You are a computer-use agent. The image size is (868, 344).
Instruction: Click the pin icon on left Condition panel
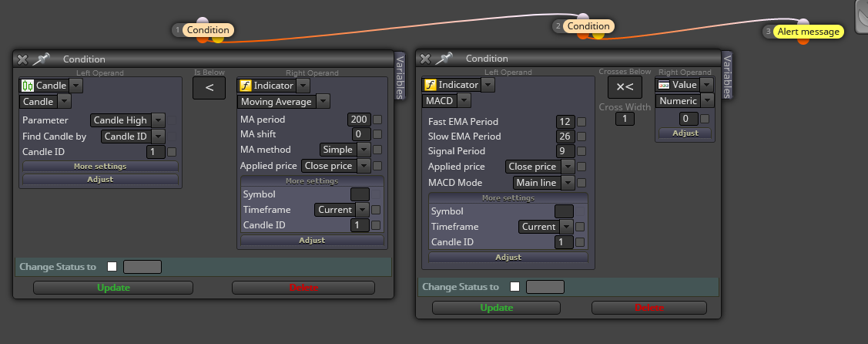pyautogui.click(x=40, y=59)
